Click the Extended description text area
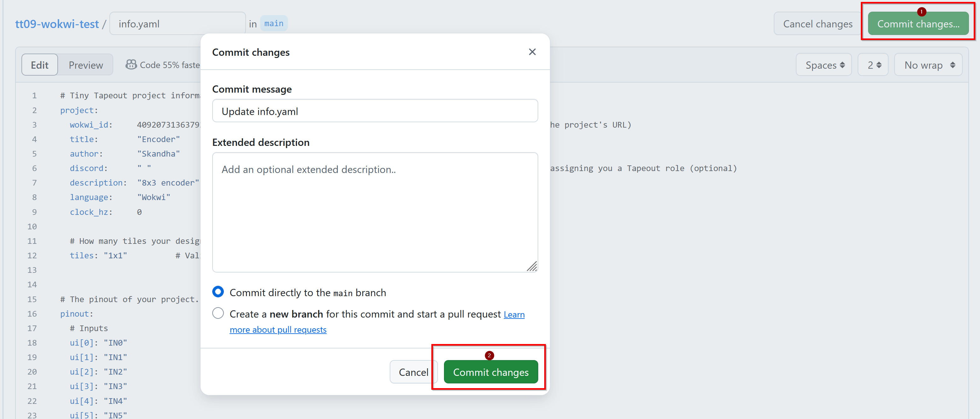 pyautogui.click(x=375, y=212)
